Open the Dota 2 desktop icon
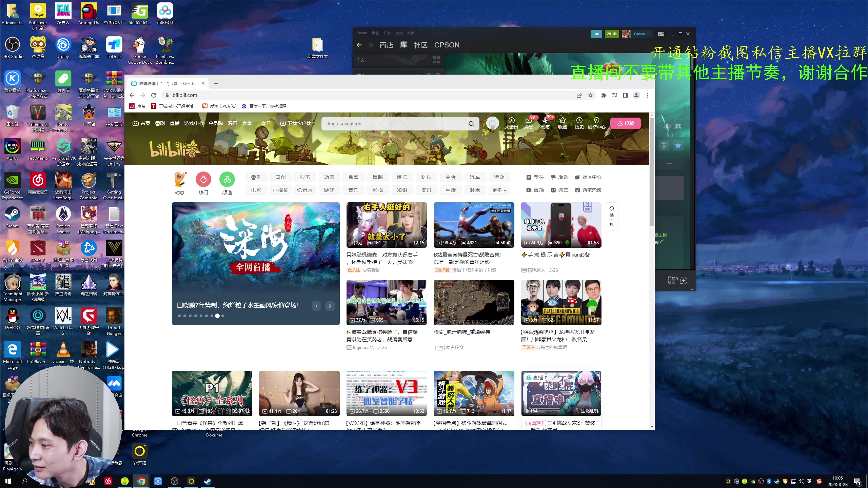This screenshot has width=868, height=488. click(x=38, y=251)
